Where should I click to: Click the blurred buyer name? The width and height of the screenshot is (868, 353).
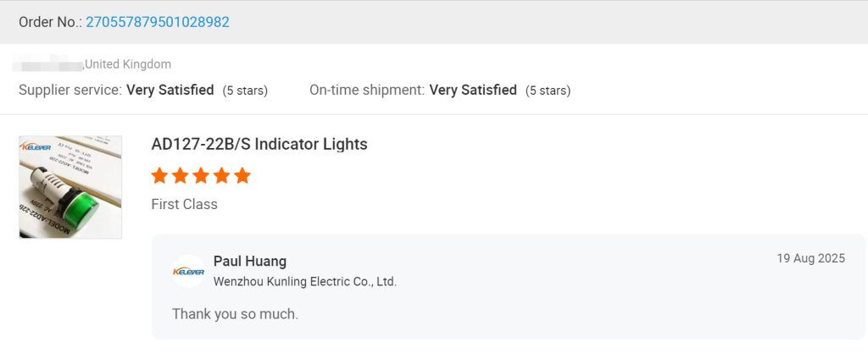click(49, 63)
